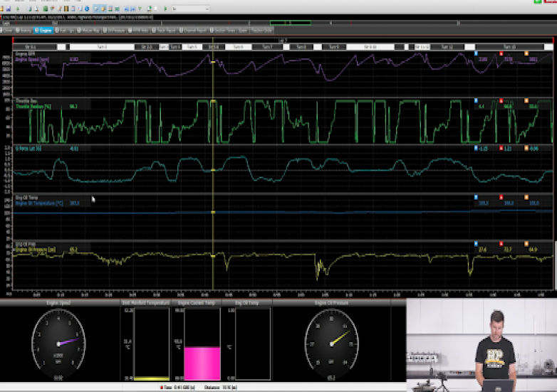The image size is (557, 392).
Task: Open the Traction Circle worksheet tab
Action: (x=261, y=31)
